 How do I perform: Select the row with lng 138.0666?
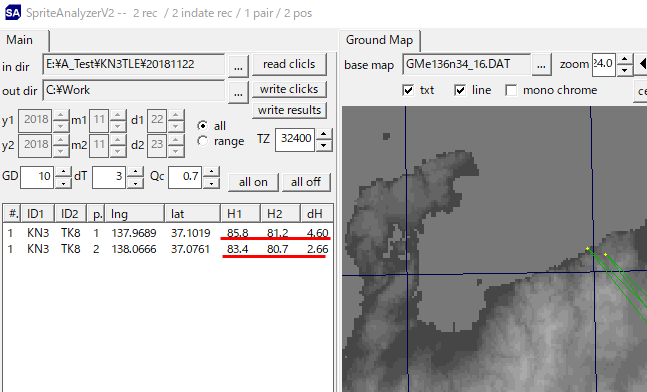168,249
